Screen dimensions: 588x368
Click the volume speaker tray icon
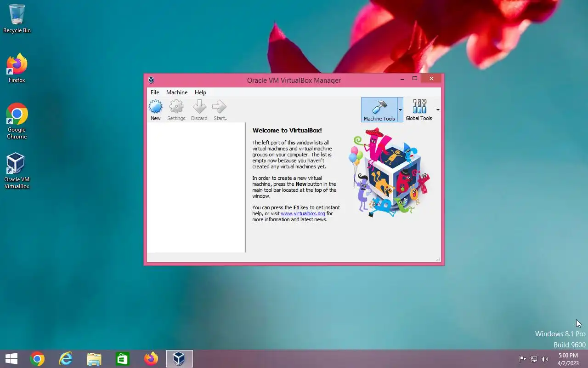point(545,359)
